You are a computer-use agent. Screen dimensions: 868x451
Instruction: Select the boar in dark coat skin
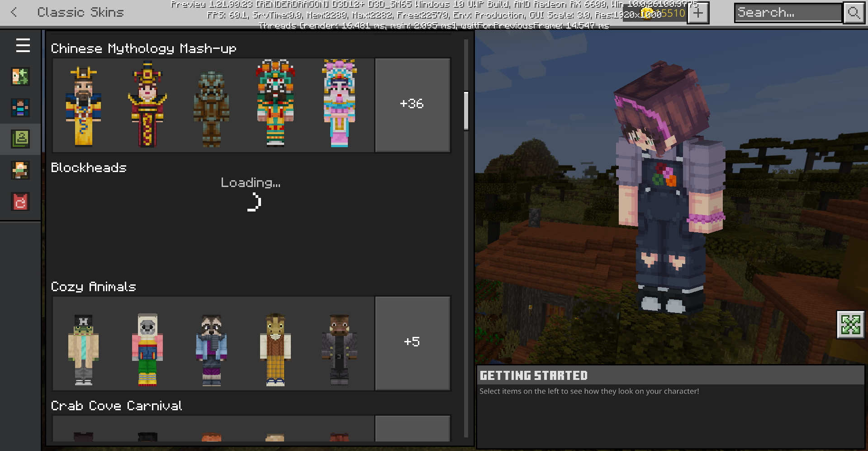[339, 350]
